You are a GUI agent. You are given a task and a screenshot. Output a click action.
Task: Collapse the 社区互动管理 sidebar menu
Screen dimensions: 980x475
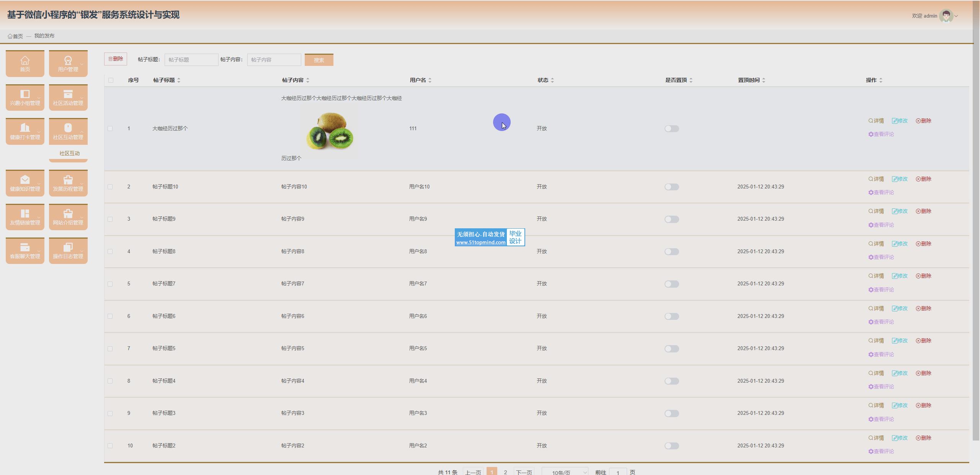pyautogui.click(x=68, y=131)
